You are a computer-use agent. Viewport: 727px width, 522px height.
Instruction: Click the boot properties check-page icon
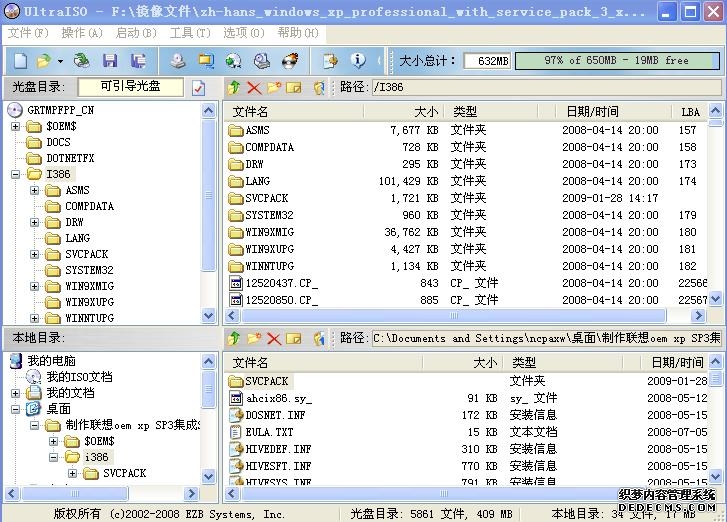198,88
